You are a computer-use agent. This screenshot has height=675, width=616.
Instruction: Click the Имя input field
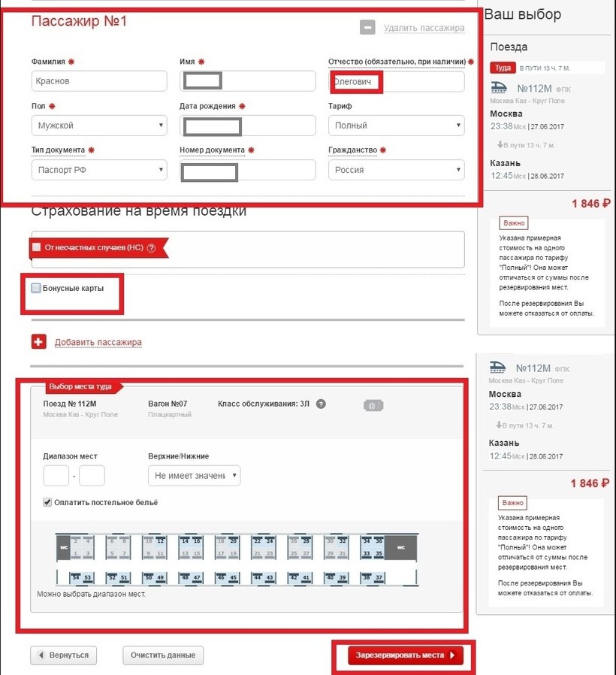pyautogui.click(x=248, y=81)
